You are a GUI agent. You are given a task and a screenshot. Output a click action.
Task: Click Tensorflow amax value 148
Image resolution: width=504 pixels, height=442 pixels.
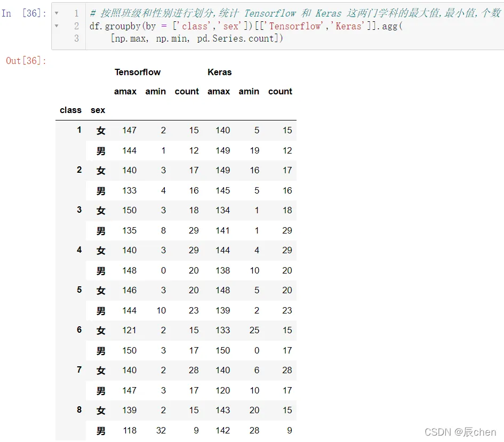point(130,270)
